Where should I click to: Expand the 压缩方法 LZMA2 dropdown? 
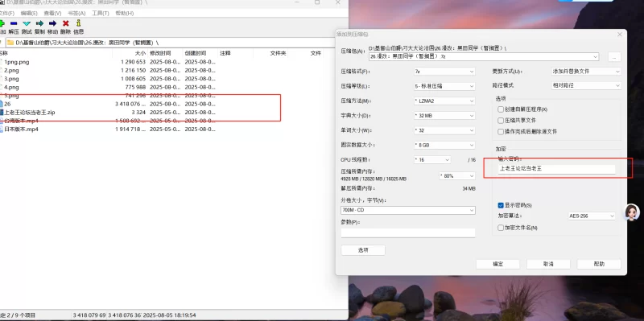pyautogui.click(x=444, y=101)
